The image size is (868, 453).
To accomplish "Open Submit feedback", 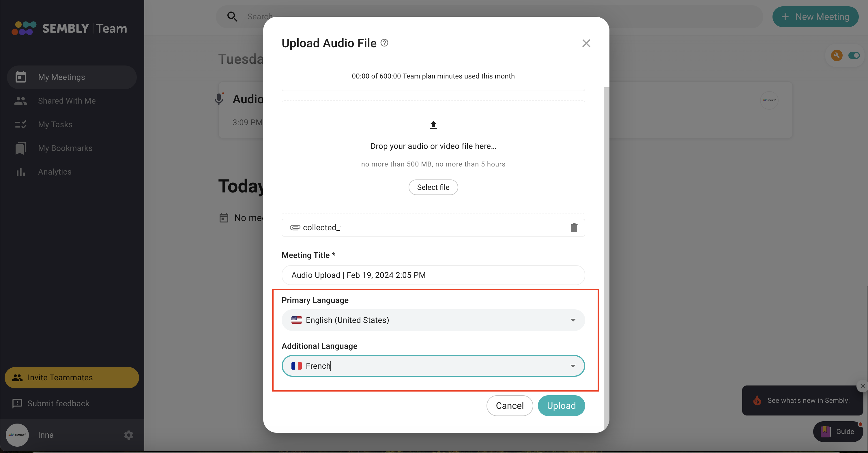I will pyautogui.click(x=58, y=403).
